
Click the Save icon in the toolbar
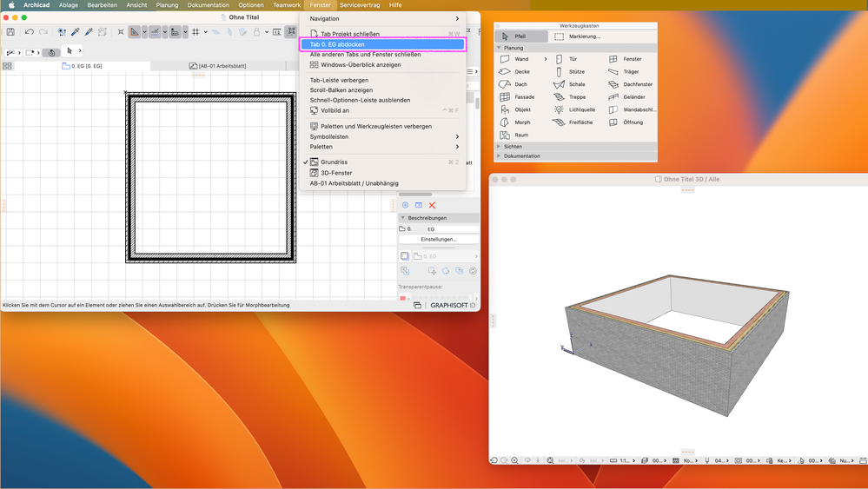(10, 32)
